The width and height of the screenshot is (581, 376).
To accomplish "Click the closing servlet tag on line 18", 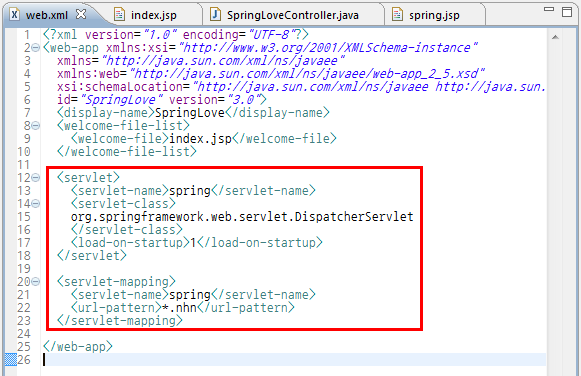I will point(92,256).
